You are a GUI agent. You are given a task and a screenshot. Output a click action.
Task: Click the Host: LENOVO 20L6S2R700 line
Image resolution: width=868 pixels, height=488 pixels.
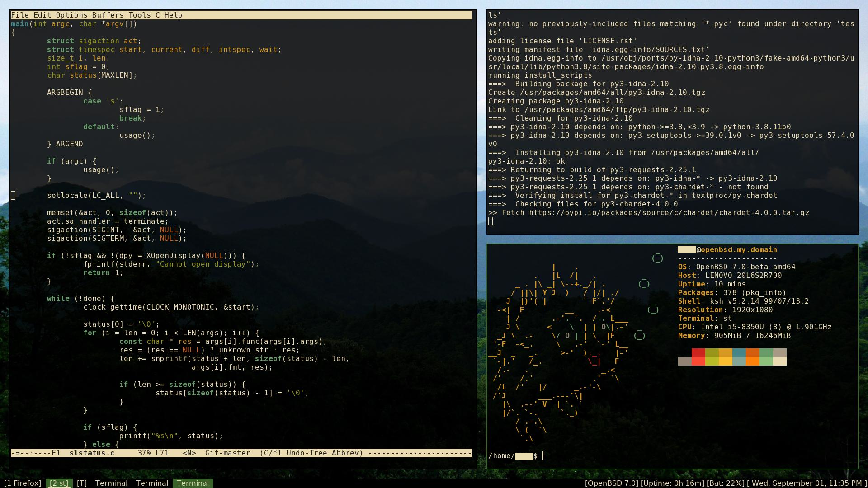730,275
